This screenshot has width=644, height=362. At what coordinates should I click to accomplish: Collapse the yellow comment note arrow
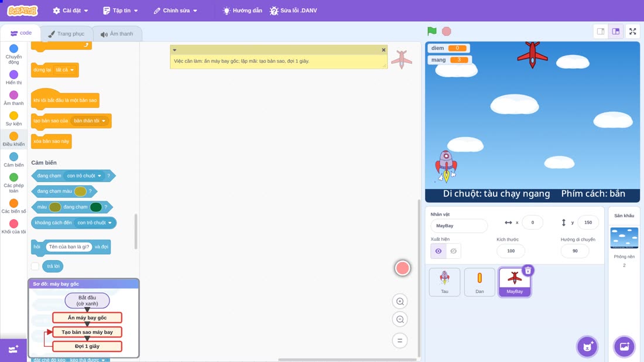(x=174, y=50)
